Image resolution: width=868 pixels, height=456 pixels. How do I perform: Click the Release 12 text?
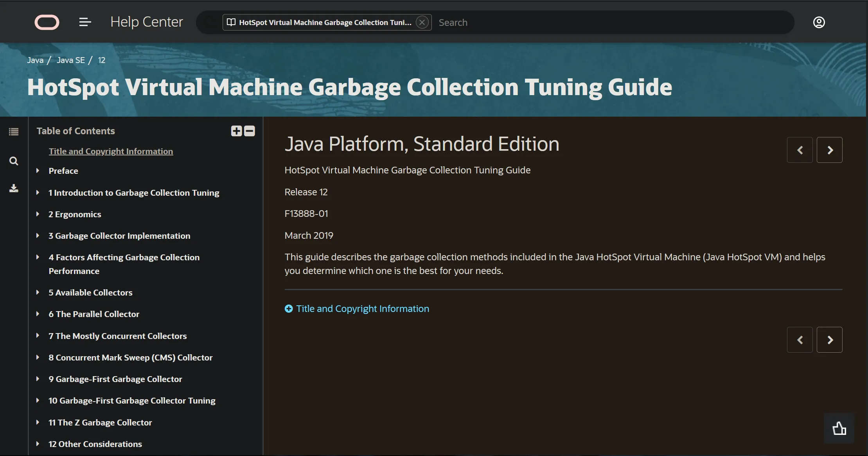point(306,192)
